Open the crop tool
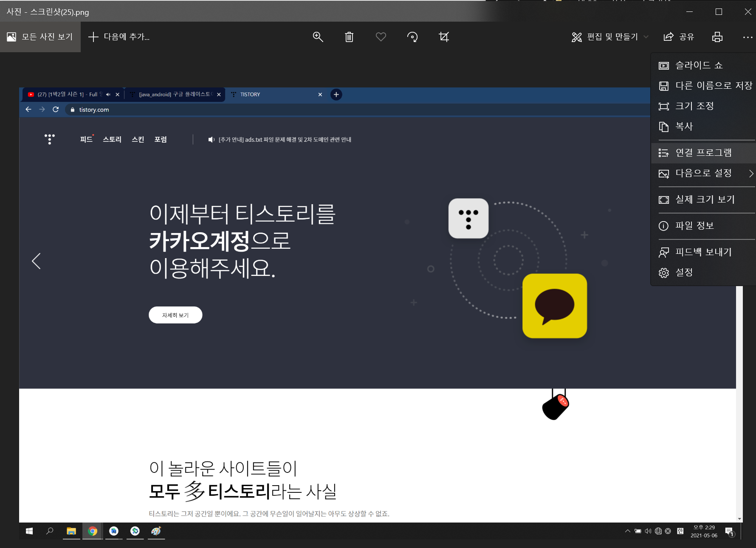Image resolution: width=756 pixels, height=548 pixels. click(444, 37)
